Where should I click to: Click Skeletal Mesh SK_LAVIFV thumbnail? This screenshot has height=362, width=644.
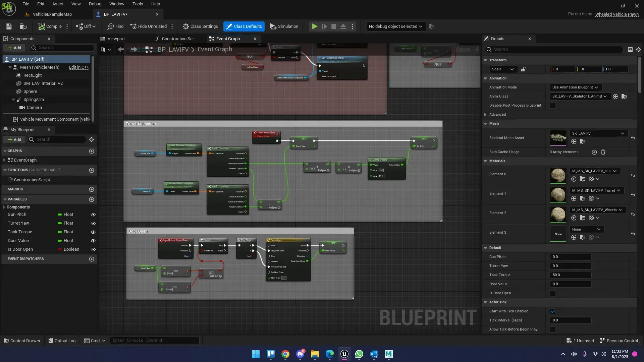pyautogui.click(x=558, y=138)
